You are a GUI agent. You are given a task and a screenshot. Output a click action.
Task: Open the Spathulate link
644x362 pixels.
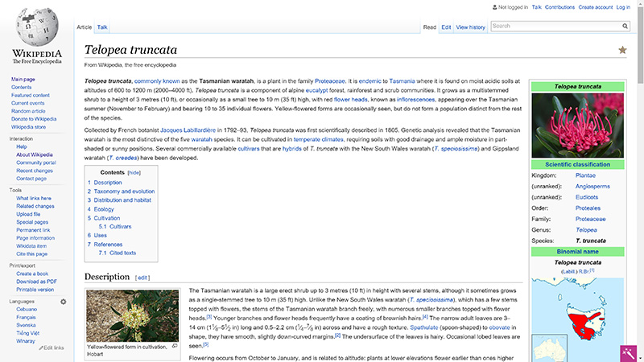coord(424,327)
